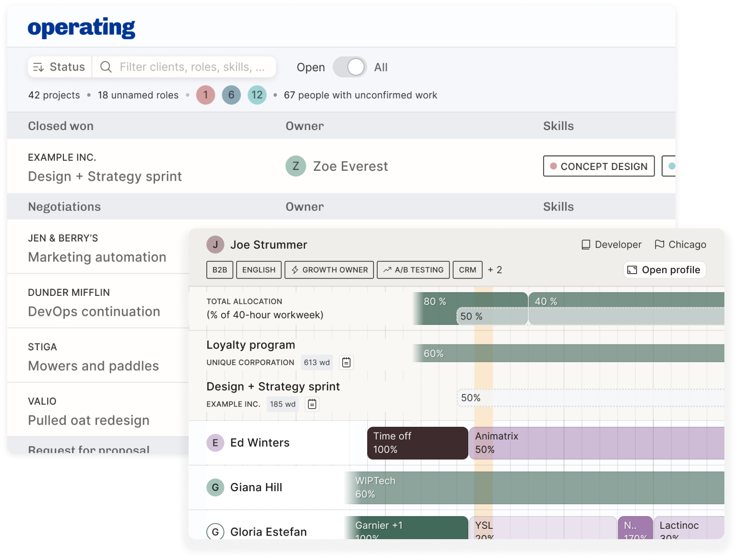Open the Status filter dropdown
This screenshot has width=738, height=560.
click(59, 67)
